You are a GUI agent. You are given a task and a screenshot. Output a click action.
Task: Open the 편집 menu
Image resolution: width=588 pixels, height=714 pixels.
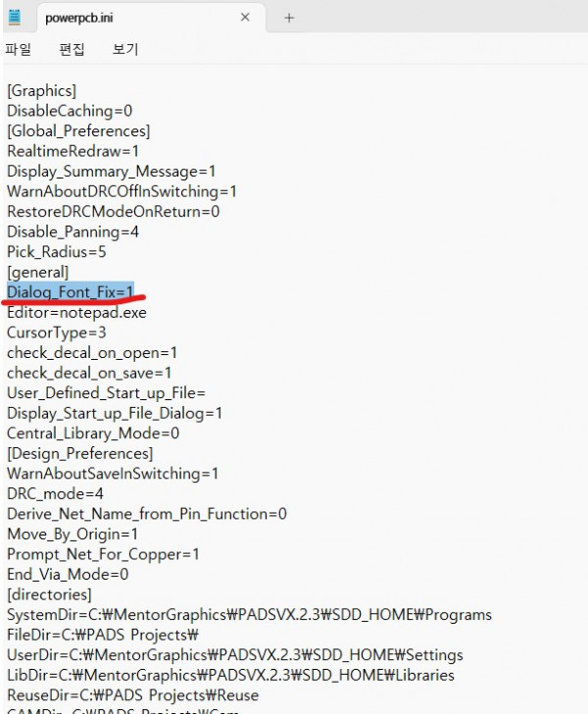[x=72, y=49]
